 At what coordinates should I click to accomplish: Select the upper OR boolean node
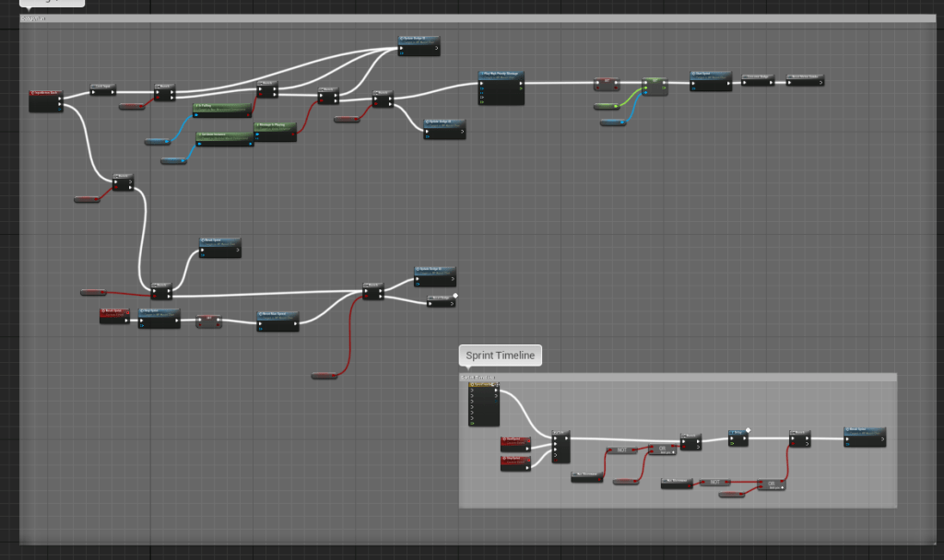(x=662, y=449)
